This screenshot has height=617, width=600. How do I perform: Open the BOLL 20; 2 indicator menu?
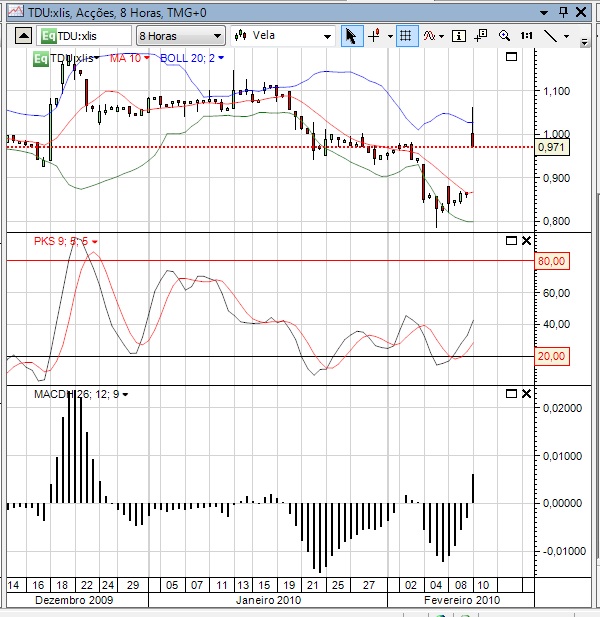click(192, 58)
